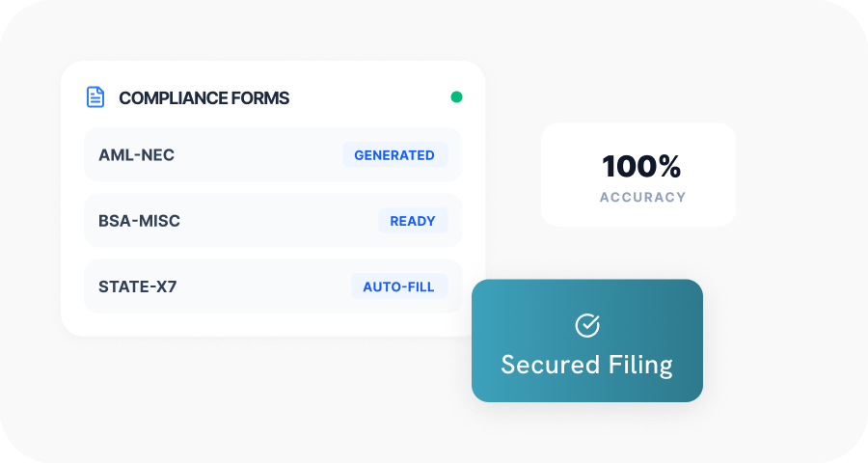Click the green status dot indicator
This screenshot has height=463, width=868.
[x=456, y=97]
